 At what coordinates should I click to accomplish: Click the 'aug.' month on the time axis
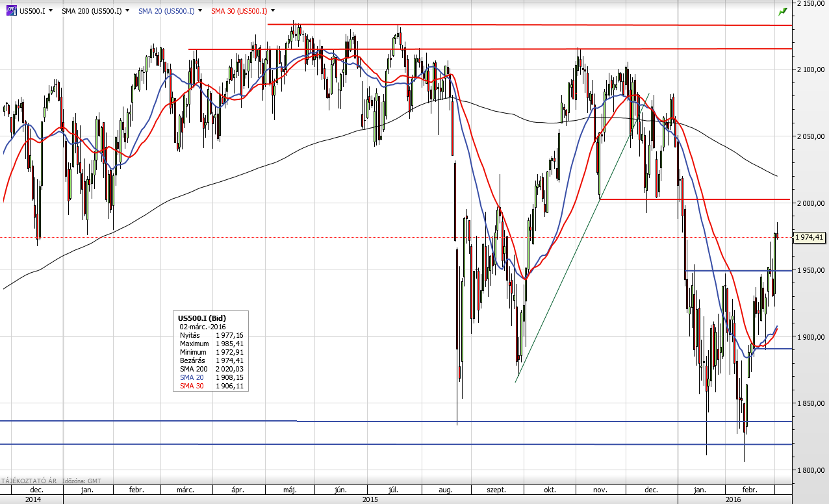click(446, 489)
